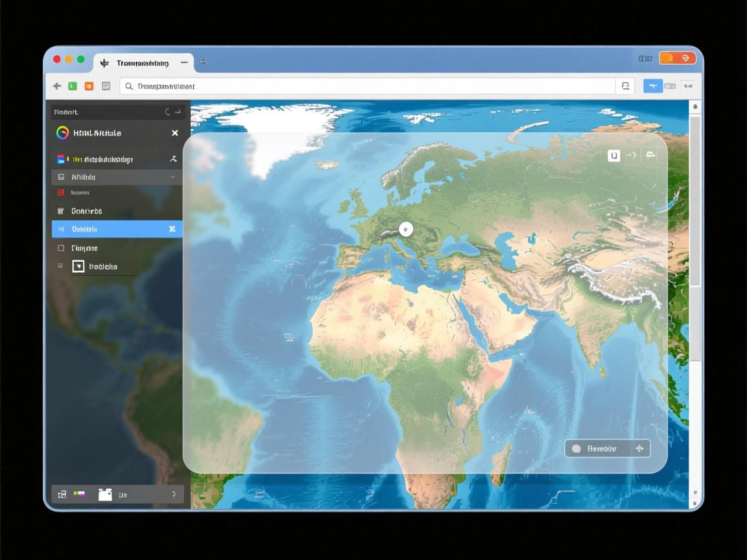This screenshot has width=747, height=560.
Task: Select the active browser tab
Action: (x=143, y=63)
